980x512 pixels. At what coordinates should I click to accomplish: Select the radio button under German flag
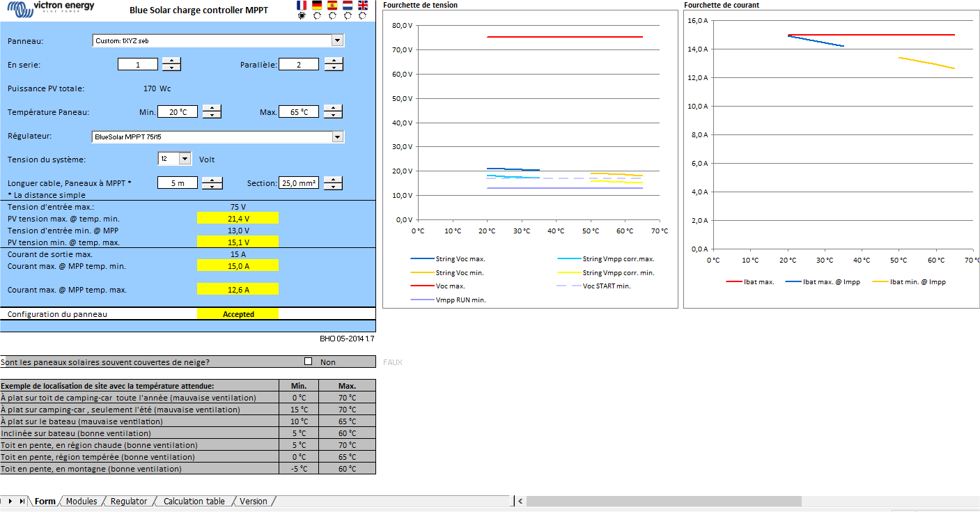(x=317, y=16)
